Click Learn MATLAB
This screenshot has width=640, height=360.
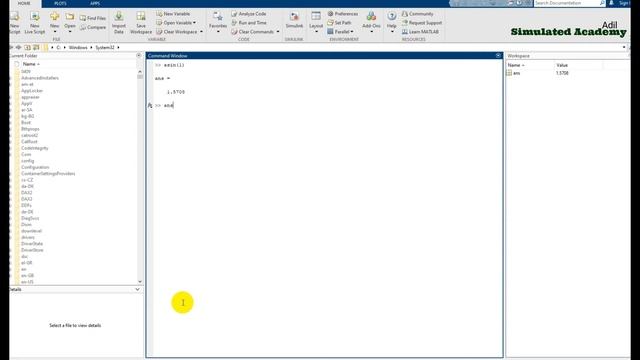[420, 32]
